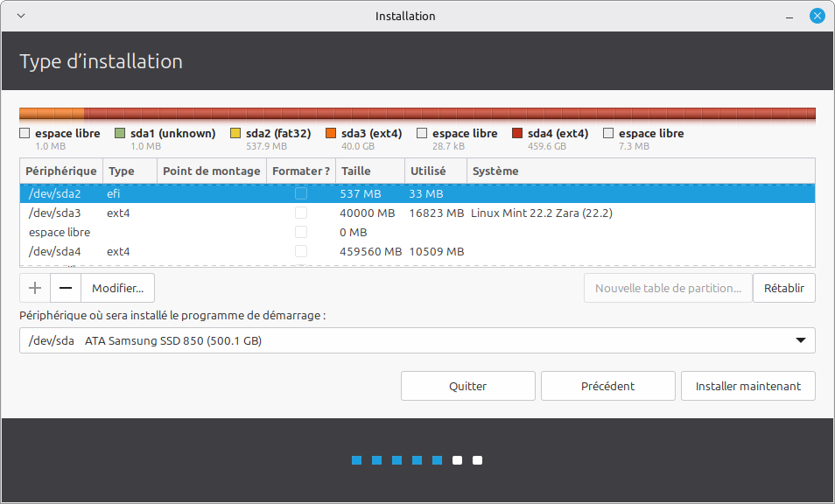This screenshot has height=504, width=835.
Task: Toggle format checkbox for /dev/sda3
Action: point(301,213)
